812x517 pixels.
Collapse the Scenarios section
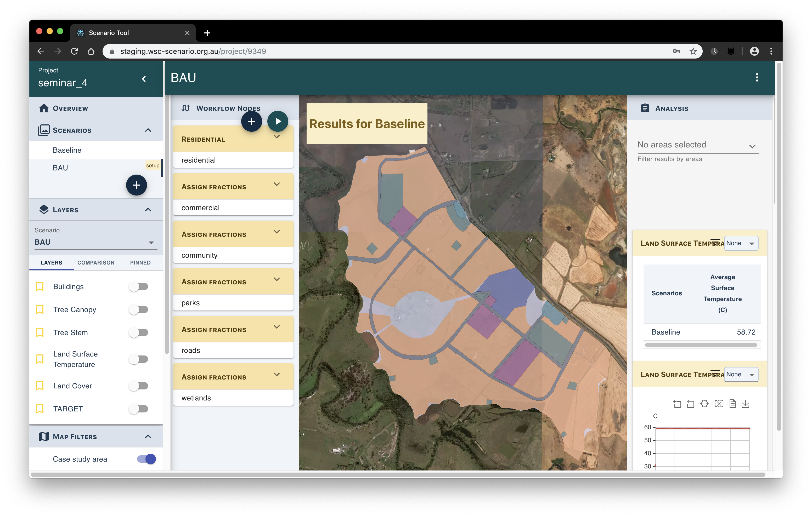pos(148,130)
